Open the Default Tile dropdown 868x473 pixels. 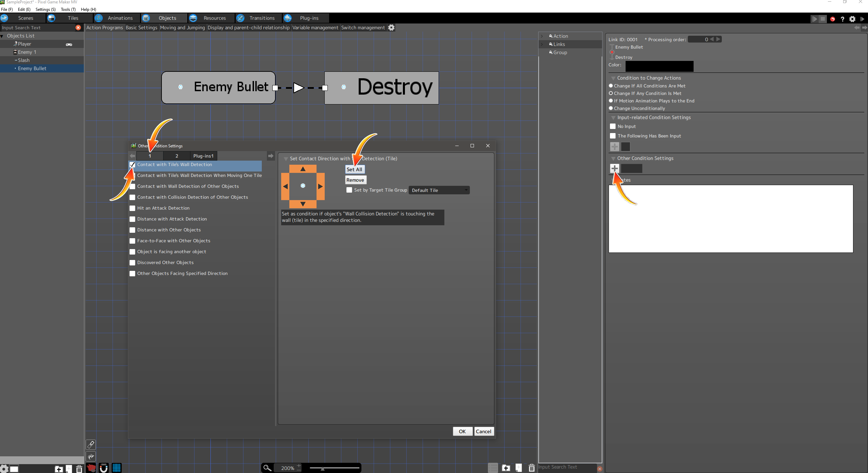click(439, 190)
